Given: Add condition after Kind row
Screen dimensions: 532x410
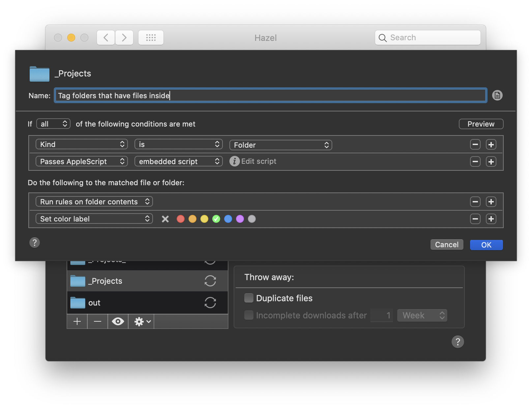Looking at the screenshot, I should tap(491, 144).
